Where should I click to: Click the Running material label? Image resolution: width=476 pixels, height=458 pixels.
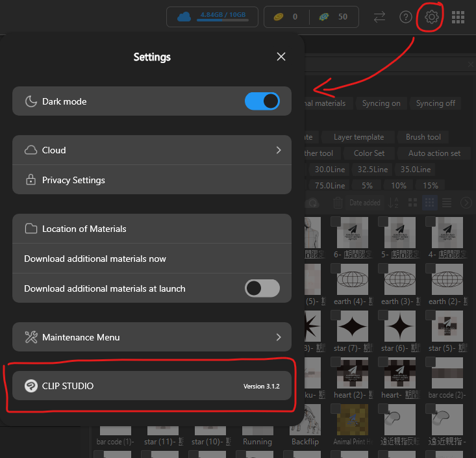pyautogui.click(x=257, y=442)
